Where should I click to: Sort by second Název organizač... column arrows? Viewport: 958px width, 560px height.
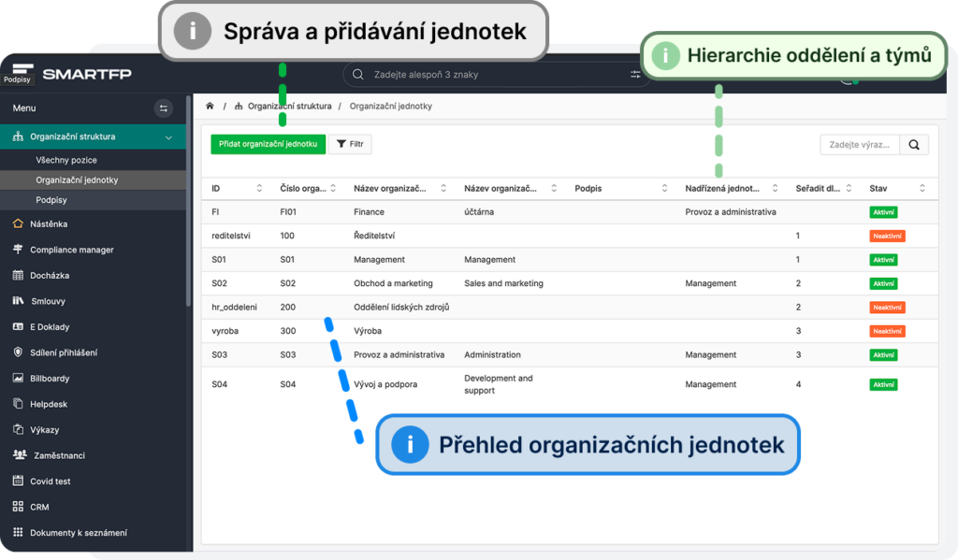point(554,188)
